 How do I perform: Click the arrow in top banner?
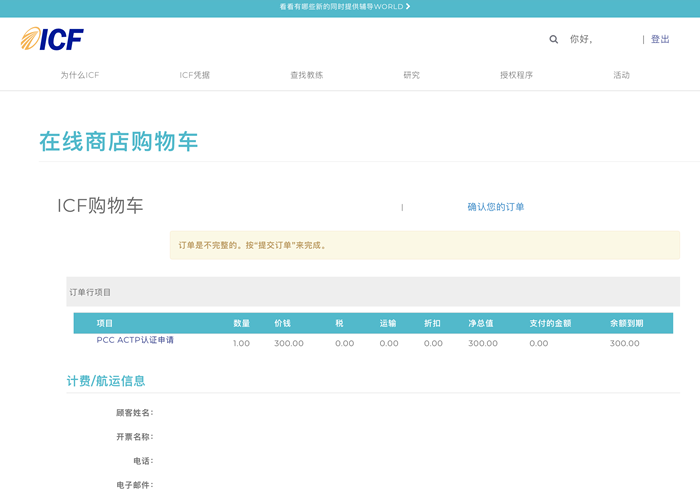point(408,7)
